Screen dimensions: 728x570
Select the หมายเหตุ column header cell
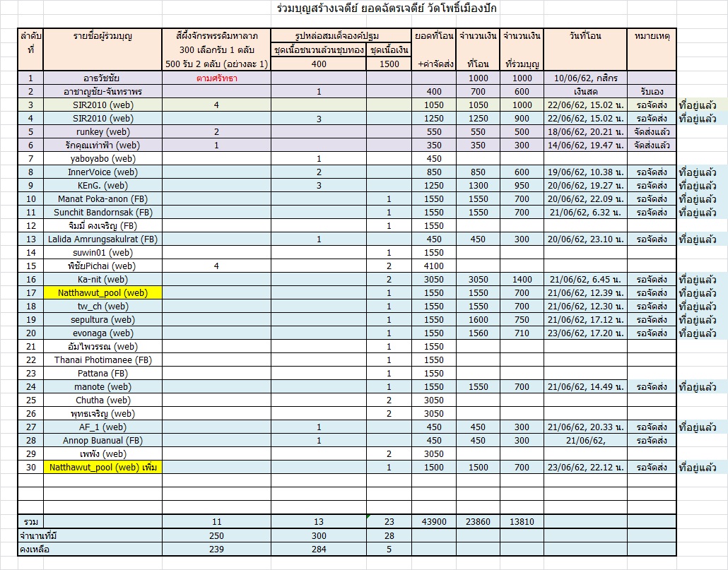[x=652, y=36]
